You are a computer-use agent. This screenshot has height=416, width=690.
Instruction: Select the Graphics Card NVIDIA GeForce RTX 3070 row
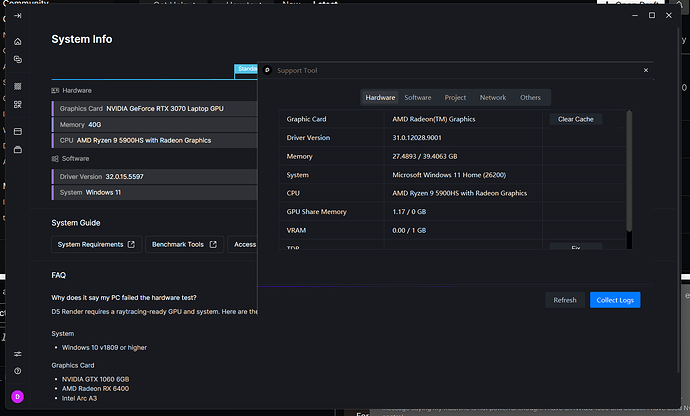[x=154, y=109]
